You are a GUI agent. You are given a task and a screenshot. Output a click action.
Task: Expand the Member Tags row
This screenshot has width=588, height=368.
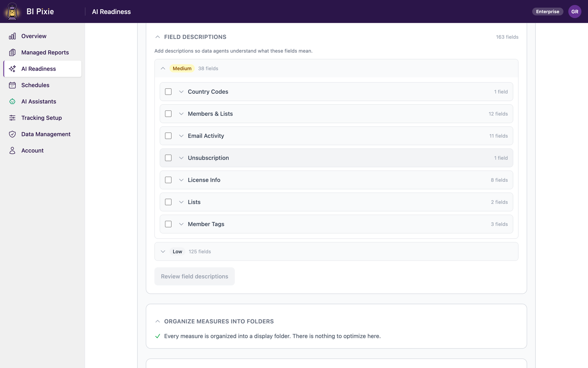click(x=181, y=224)
